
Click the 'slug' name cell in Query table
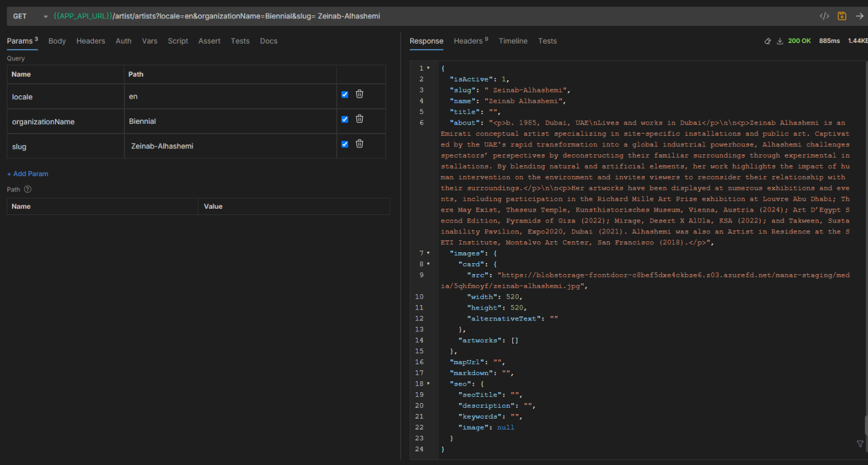coord(65,146)
